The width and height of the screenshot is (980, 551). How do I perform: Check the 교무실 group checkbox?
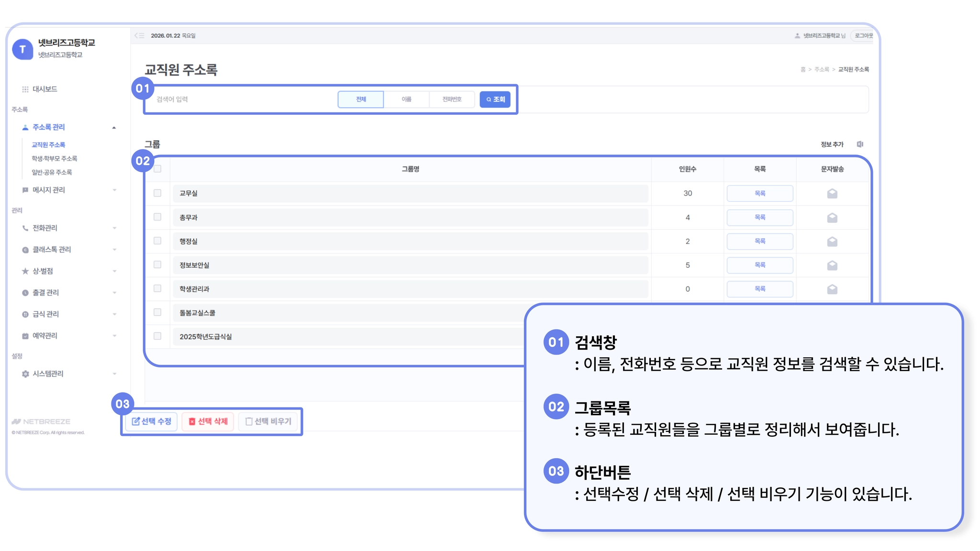(157, 193)
